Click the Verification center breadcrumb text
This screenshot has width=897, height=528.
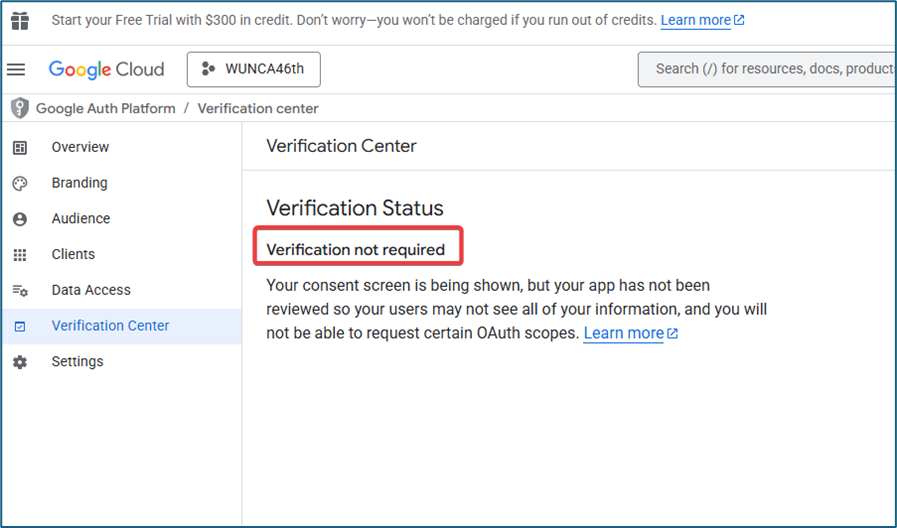click(x=258, y=108)
